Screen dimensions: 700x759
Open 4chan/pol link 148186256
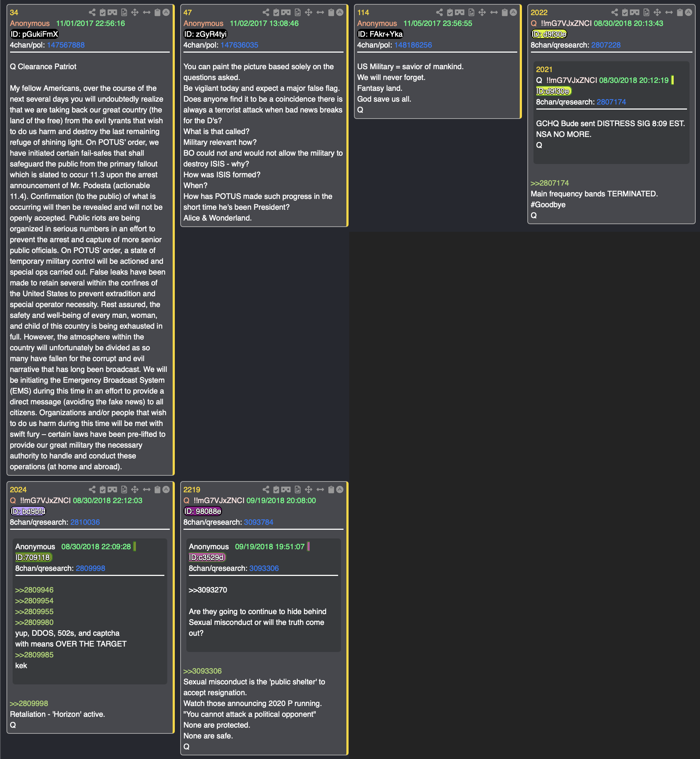pos(413,45)
